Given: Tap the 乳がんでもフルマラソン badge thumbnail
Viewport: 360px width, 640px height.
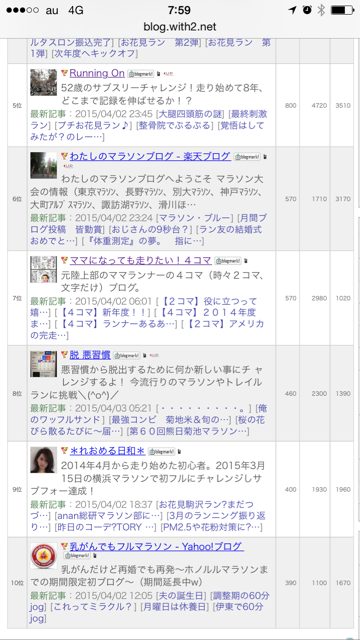Looking at the screenshot, I should 44,556.
